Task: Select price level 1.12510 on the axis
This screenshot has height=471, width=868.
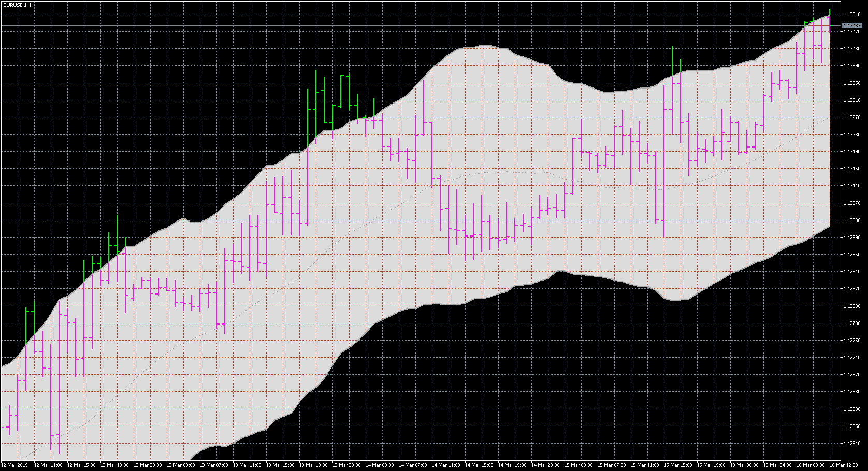Action: point(852,444)
